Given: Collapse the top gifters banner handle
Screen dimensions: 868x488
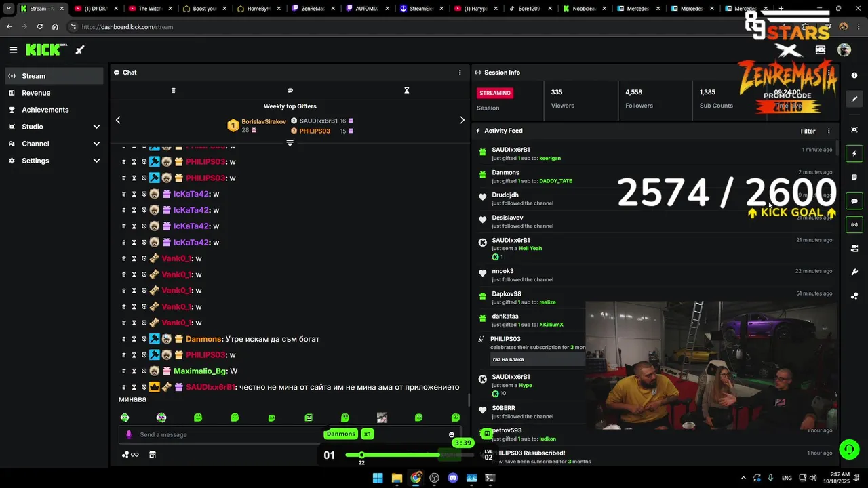Looking at the screenshot, I should coord(290,143).
